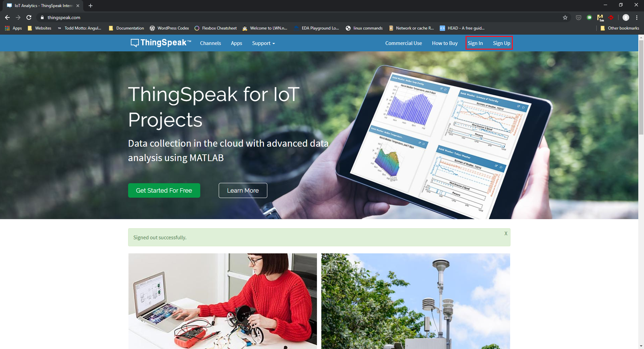Open the EDA Playground bookmark
Screen dimensions: 644x349
317,28
